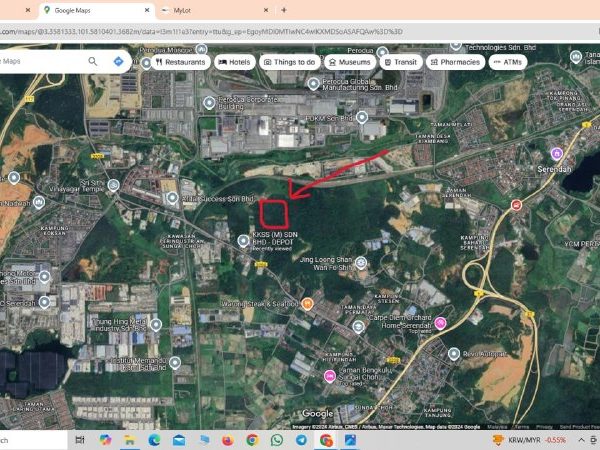
Task: Show hidden system tray icons chevron
Action: point(581,440)
